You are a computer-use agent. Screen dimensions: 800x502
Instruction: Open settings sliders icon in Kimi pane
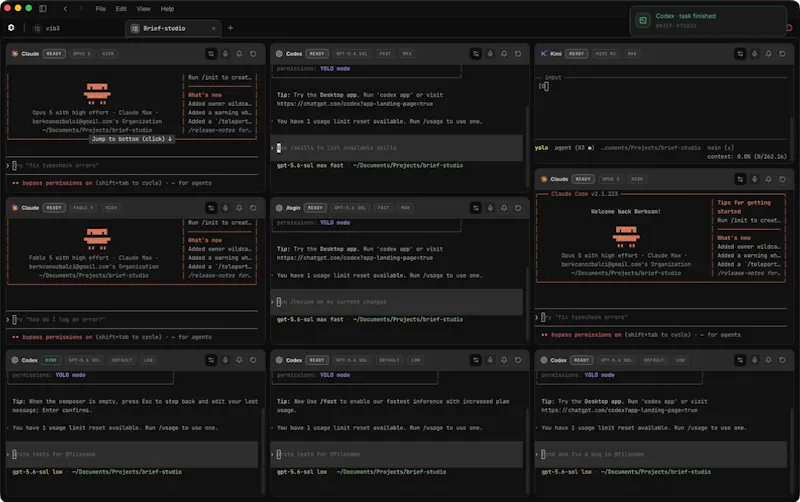740,54
